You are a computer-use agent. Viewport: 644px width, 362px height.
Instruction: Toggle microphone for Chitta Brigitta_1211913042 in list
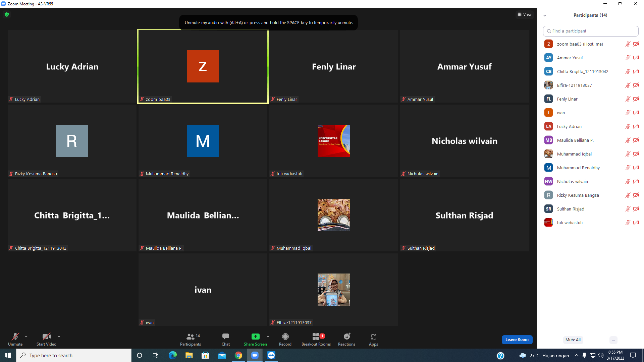pos(628,71)
